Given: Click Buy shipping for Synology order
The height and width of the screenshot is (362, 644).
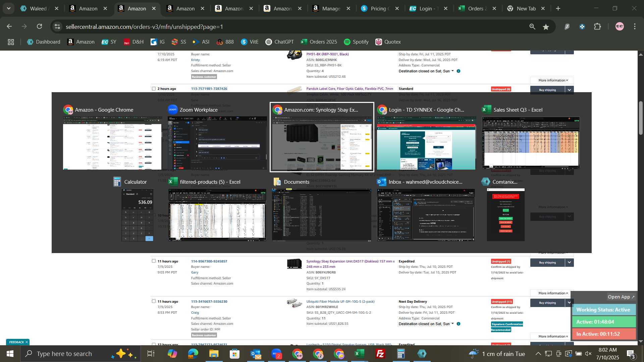Looking at the screenshot, I should click(x=547, y=263).
